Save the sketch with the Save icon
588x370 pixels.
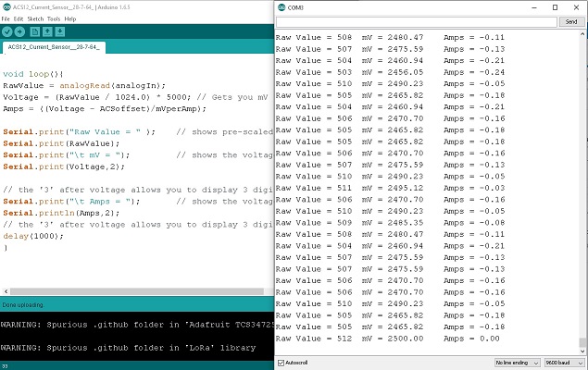coord(60,31)
